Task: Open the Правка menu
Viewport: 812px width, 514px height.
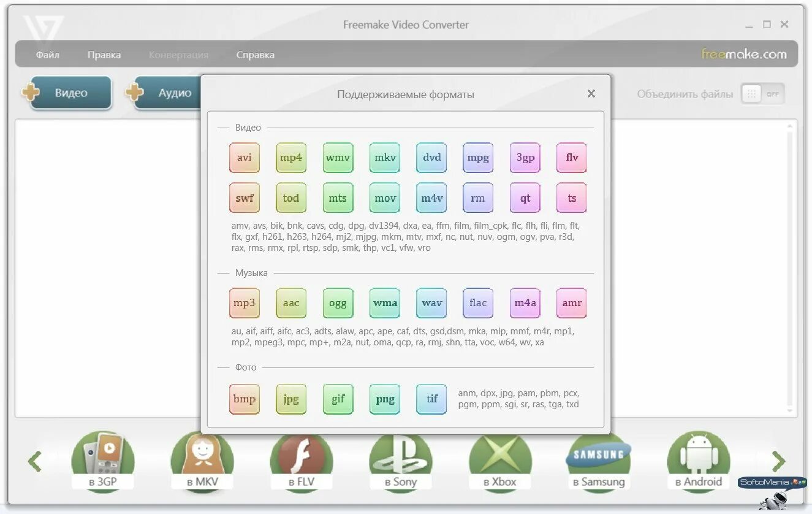Action: point(104,55)
